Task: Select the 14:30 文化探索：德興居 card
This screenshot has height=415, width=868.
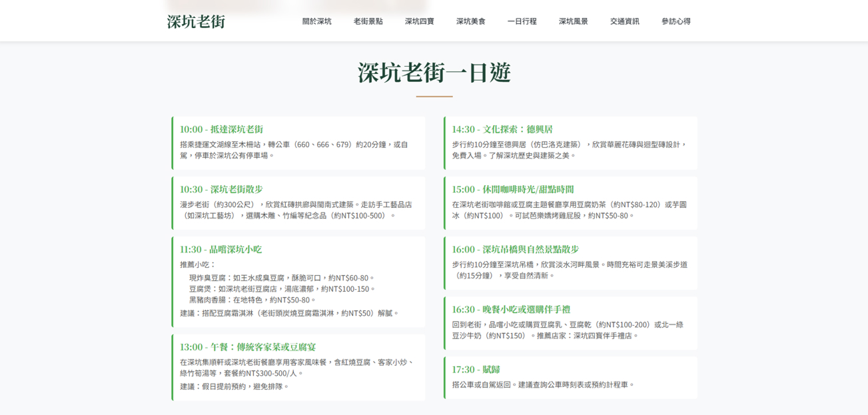Action: [x=570, y=143]
